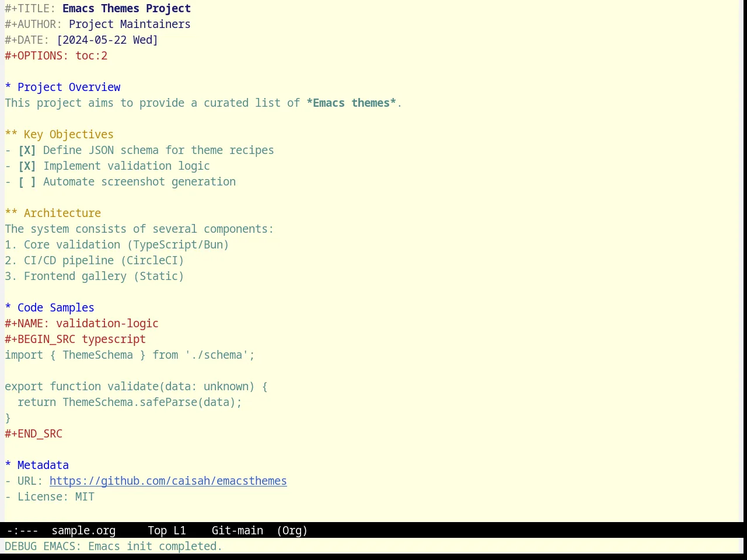Click the Code Samples heading text
The width and height of the screenshot is (747, 560).
(x=56, y=307)
